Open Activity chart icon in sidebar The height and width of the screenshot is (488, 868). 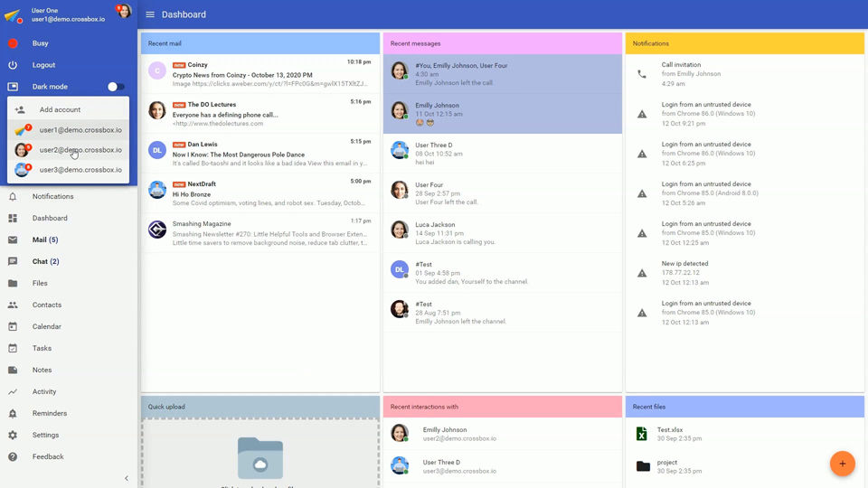[13, 391]
